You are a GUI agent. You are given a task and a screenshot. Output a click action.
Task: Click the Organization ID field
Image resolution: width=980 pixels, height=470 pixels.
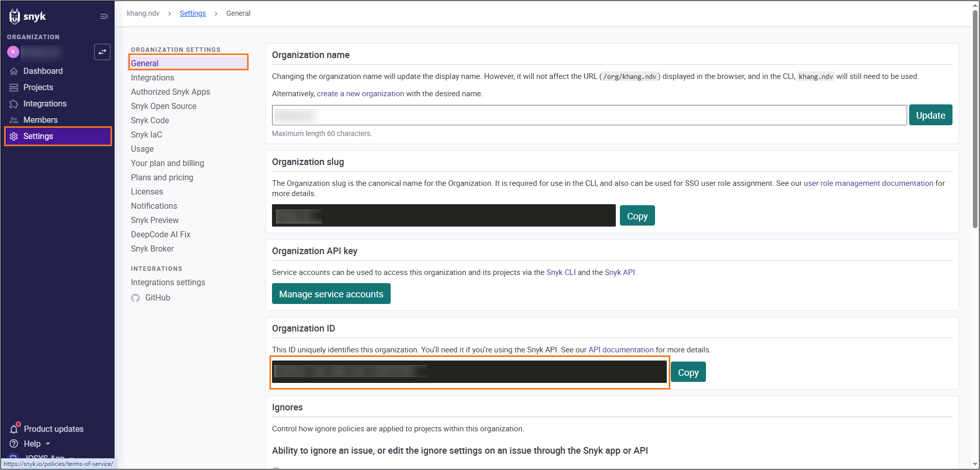[469, 372]
